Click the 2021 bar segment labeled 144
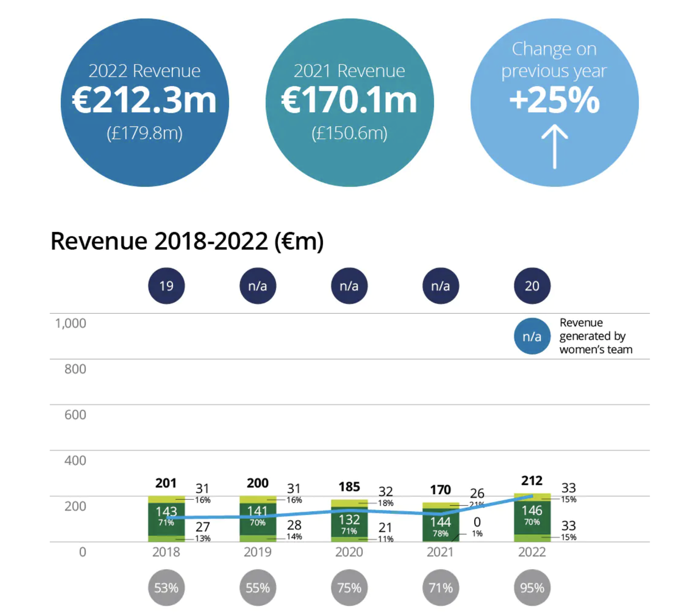The width and height of the screenshot is (686, 616). [441, 525]
